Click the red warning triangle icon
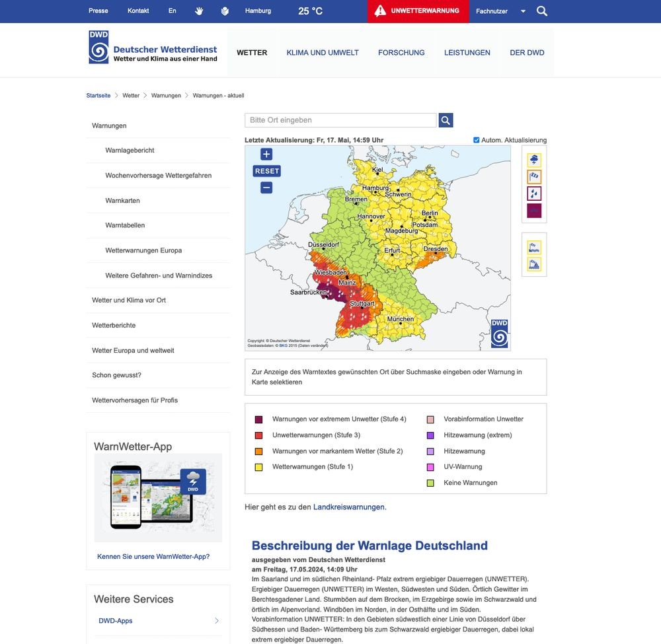 click(380, 11)
